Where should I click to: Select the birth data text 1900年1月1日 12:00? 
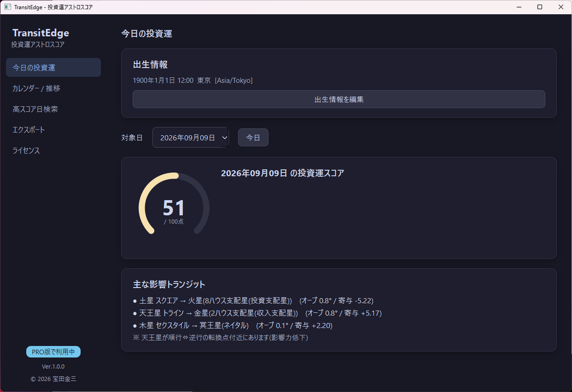[163, 80]
